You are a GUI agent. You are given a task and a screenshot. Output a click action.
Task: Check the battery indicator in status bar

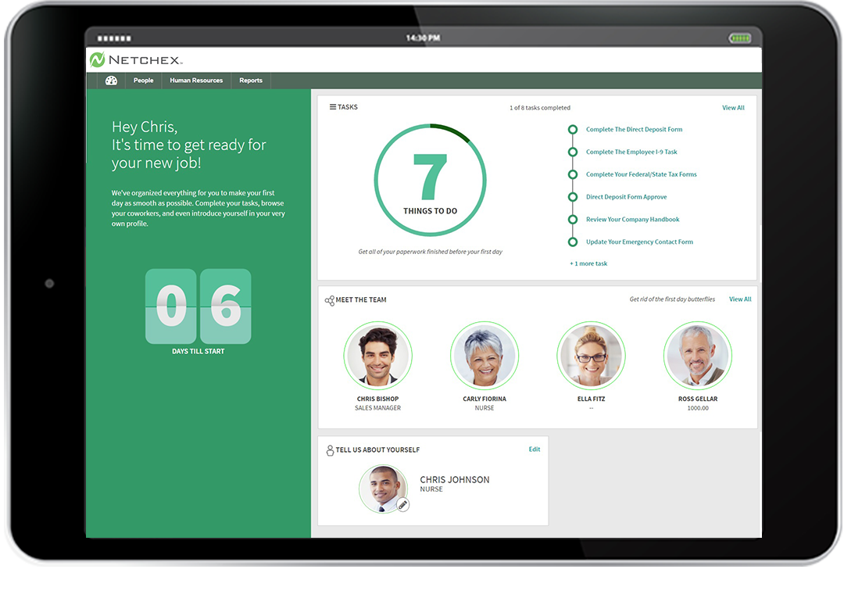(x=739, y=38)
